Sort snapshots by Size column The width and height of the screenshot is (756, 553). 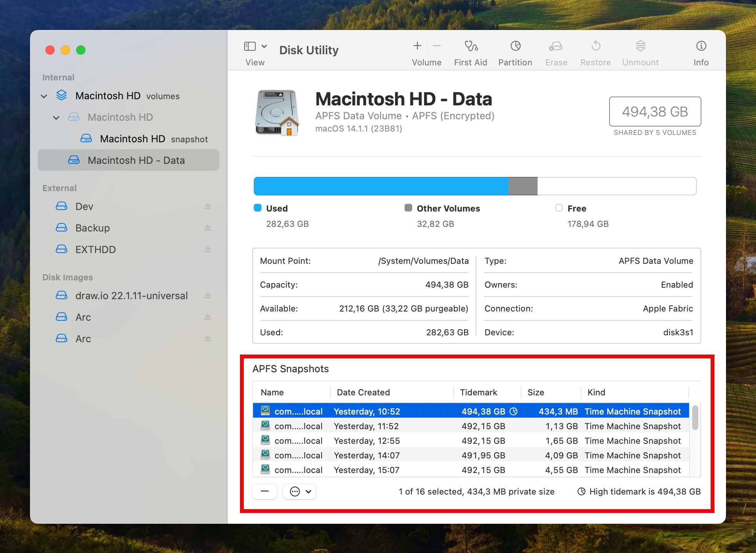[x=551, y=392]
